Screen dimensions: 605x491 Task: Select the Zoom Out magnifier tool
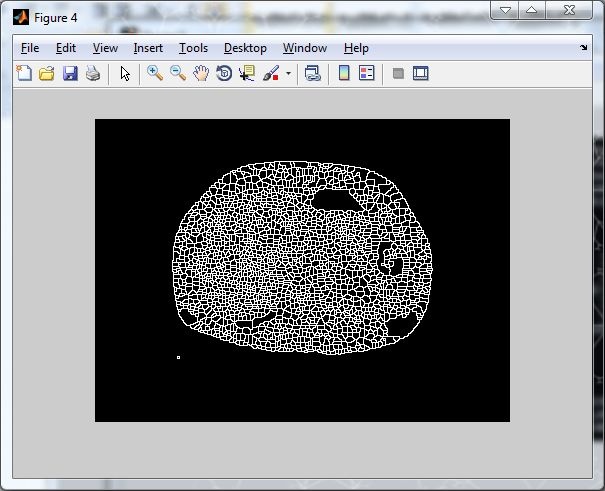point(178,73)
